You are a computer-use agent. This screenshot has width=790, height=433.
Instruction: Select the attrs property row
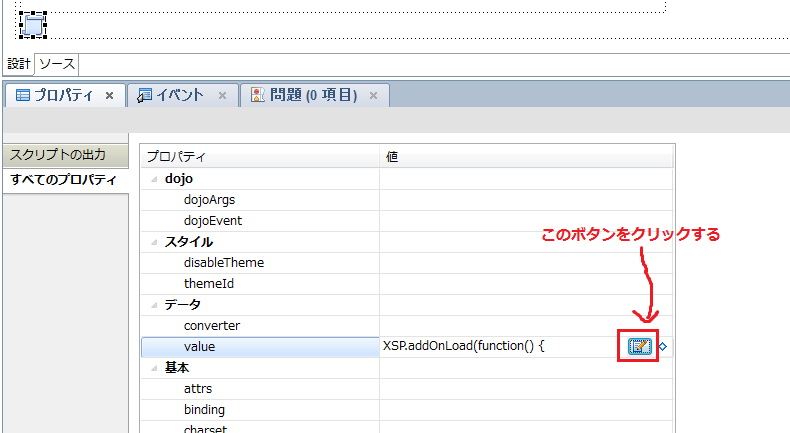tap(260, 389)
